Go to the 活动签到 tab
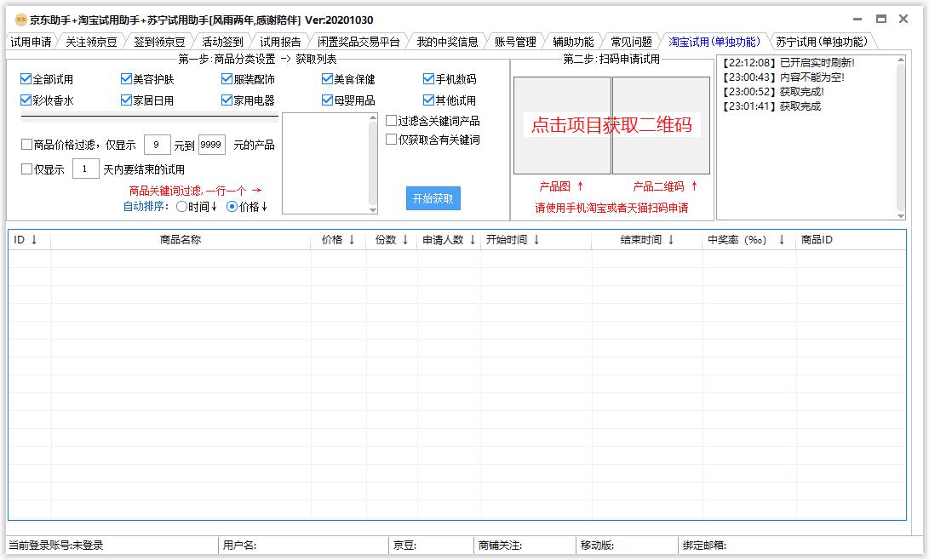The width and height of the screenshot is (929, 560). [x=223, y=42]
